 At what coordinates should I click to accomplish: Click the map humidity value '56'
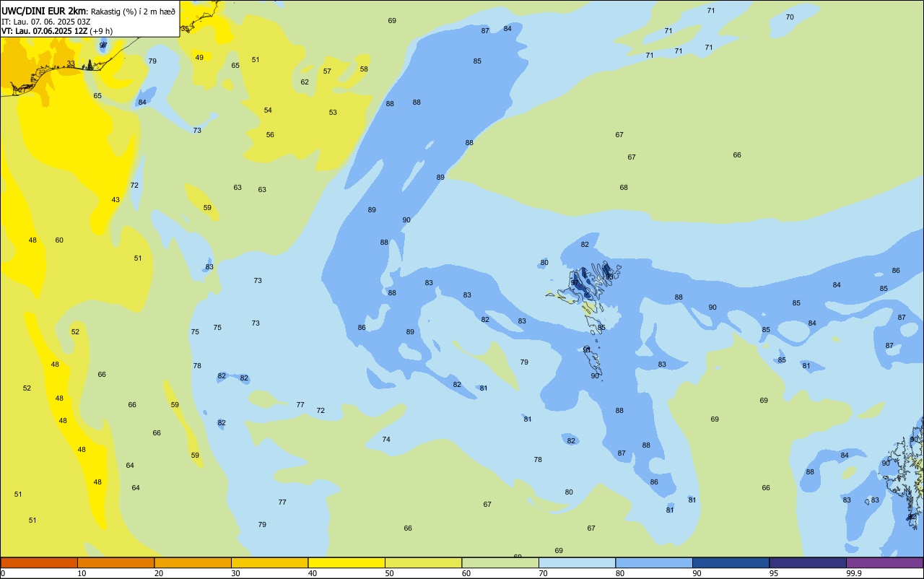tap(270, 135)
